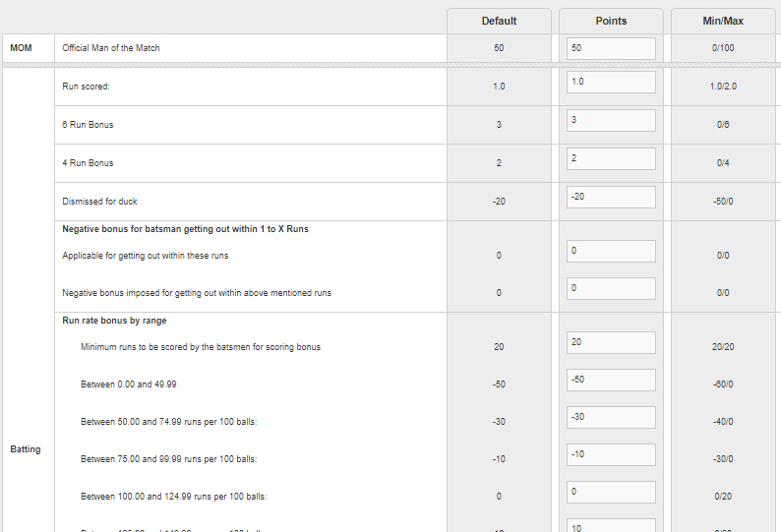Click points box for 100.00 to 124.99 run rate
781x532 pixels.
pos(611,492)
